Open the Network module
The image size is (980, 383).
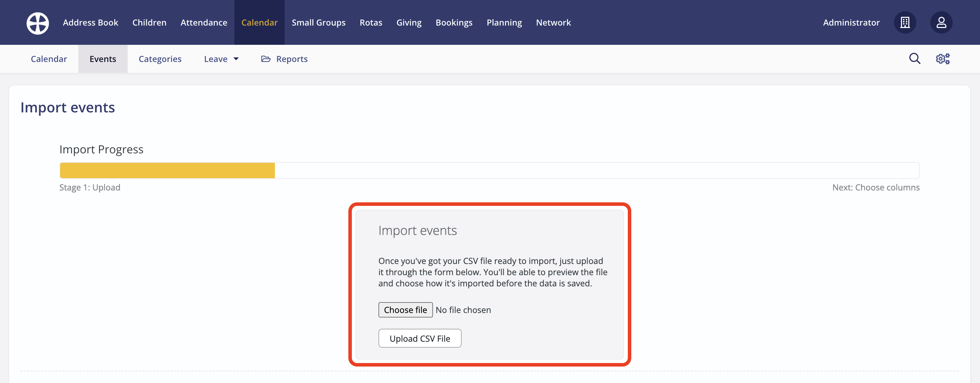(x=553, y=22)
